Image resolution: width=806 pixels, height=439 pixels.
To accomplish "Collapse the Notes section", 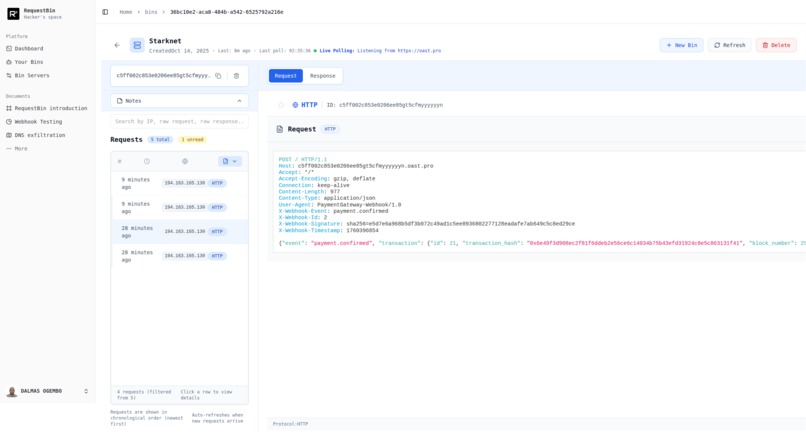I will (179, 101).
